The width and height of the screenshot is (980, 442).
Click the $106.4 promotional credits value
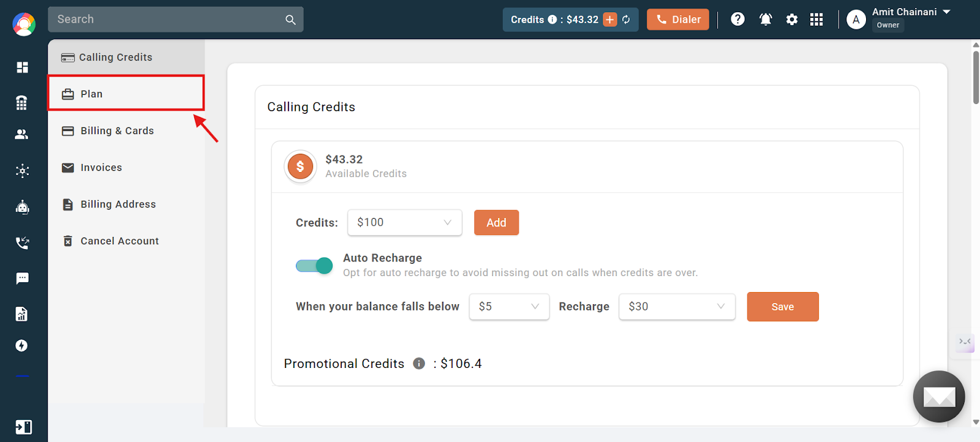point(461,364)
